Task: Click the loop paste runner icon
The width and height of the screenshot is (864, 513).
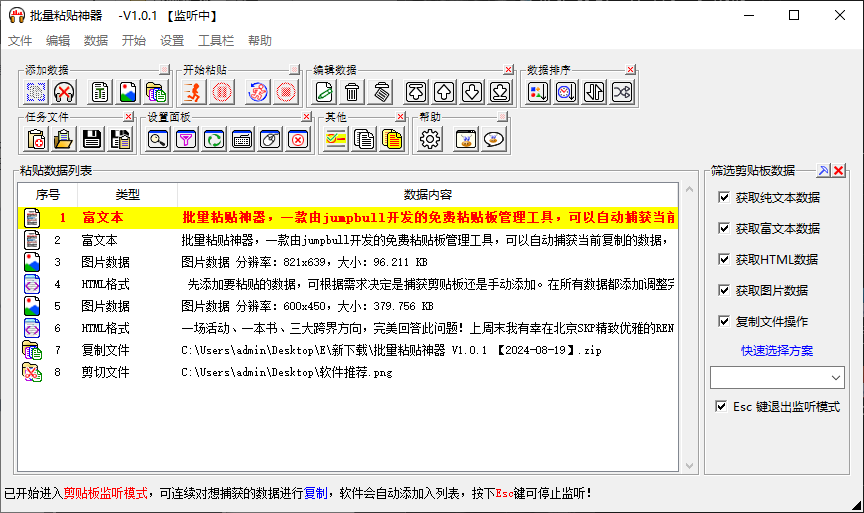Action: pos(257,92)
